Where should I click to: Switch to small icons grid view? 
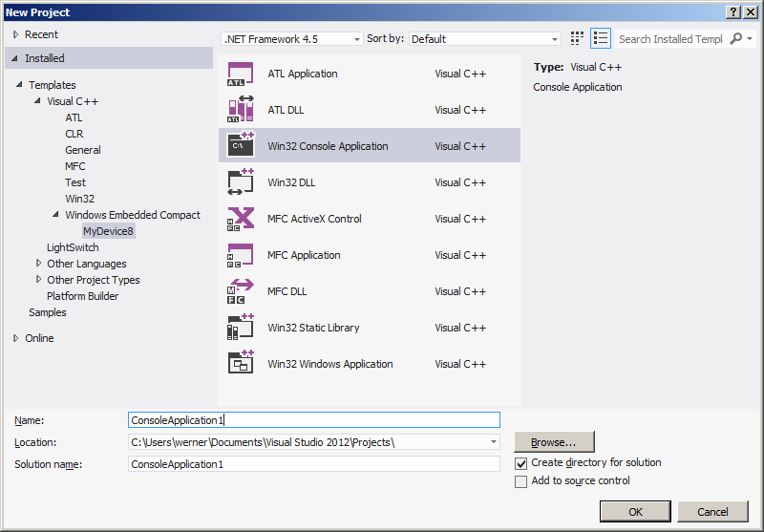point(577,38)
